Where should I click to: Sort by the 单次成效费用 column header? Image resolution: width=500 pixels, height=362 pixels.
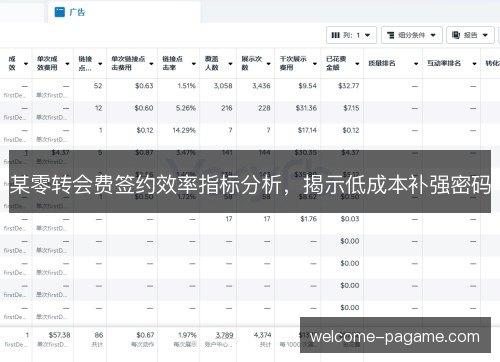point(47,63)
